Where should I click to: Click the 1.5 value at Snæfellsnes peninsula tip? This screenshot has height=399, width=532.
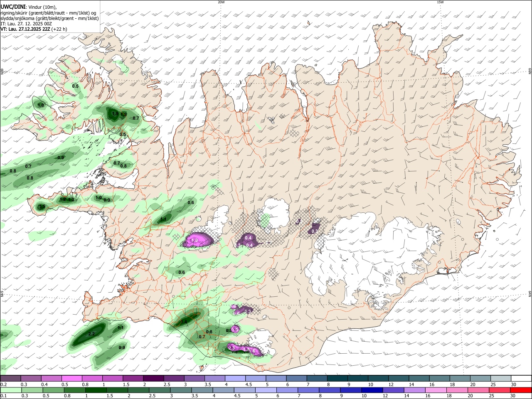(42, 207)
